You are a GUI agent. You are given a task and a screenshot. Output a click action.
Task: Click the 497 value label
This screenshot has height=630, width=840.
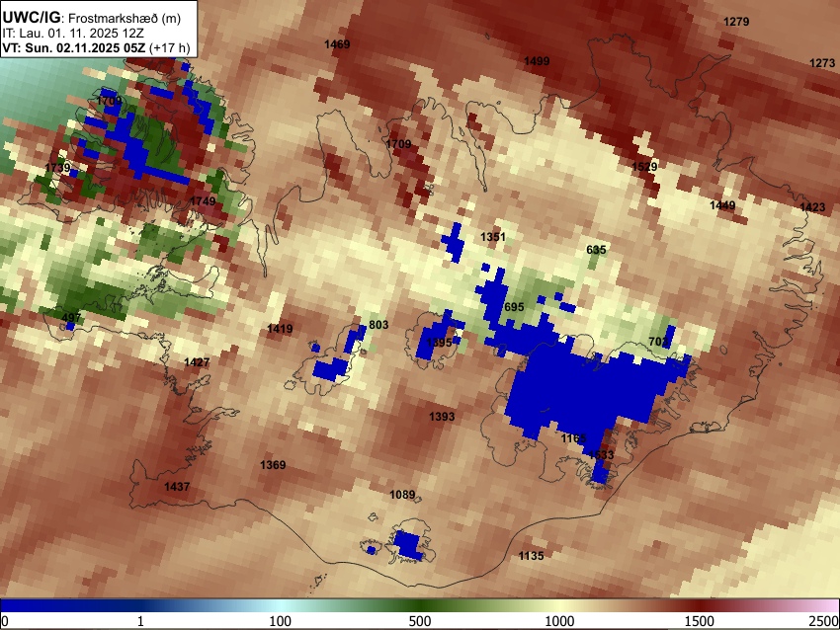[x=71, y=317]
